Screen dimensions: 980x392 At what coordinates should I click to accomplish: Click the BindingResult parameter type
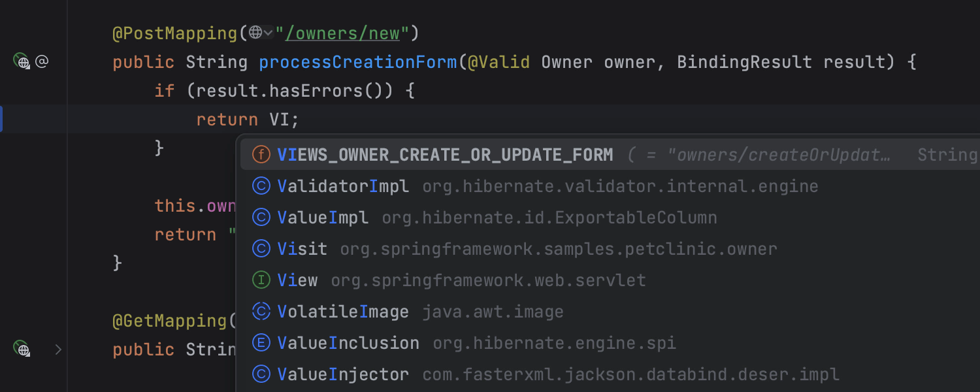[744, 62]
